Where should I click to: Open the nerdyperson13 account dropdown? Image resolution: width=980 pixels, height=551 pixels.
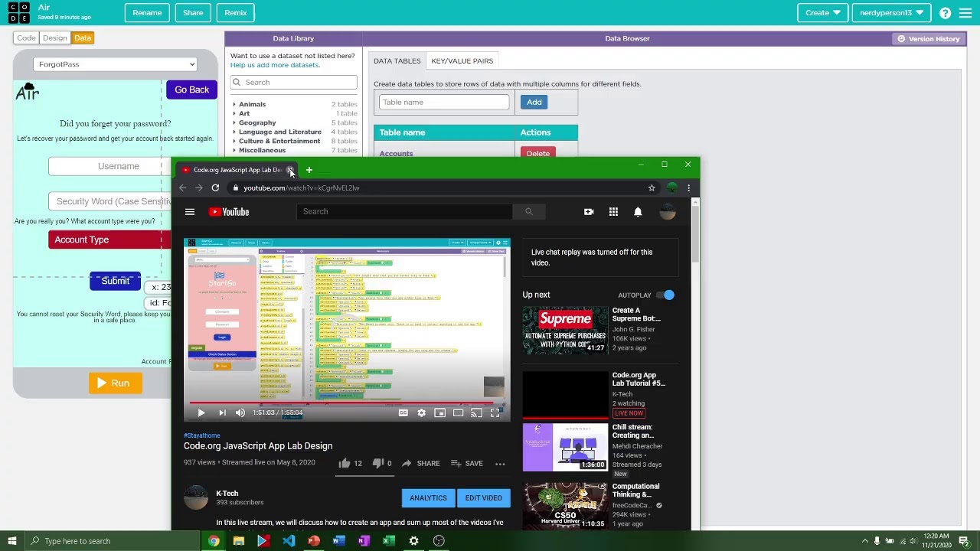pos(892,13)
